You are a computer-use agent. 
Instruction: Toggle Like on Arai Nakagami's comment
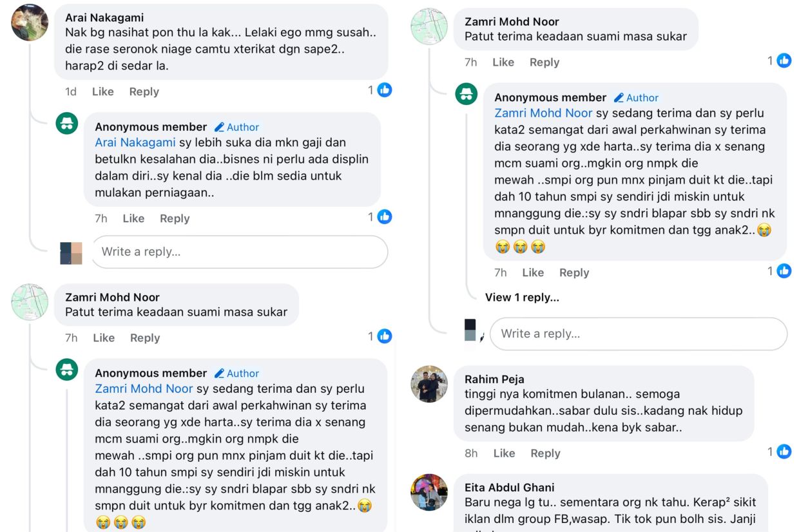coord(103,91)
